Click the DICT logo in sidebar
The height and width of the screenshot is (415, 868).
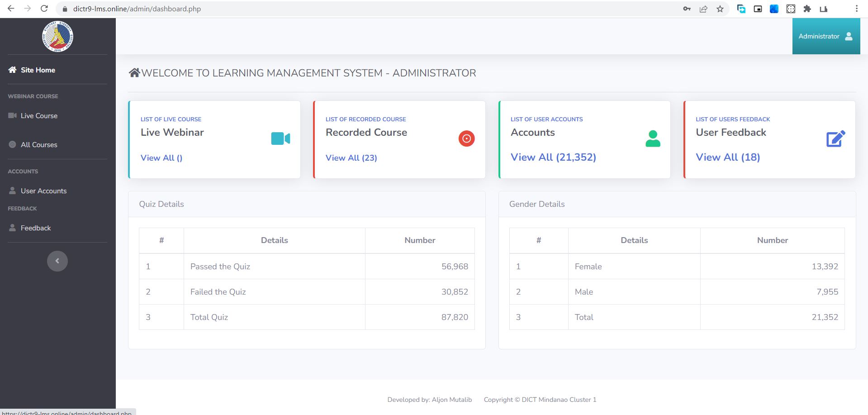pyautogui.click(x=57, y=36)
